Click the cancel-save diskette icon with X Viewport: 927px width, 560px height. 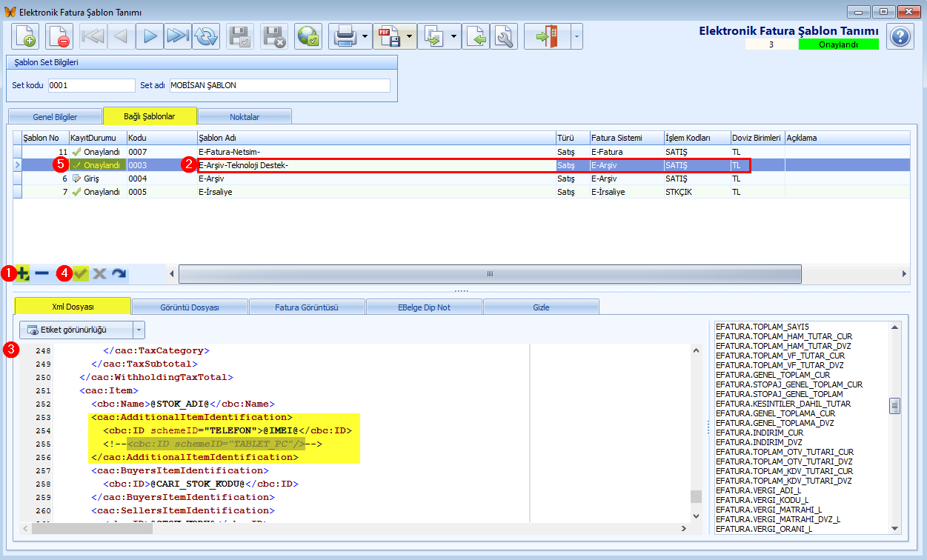pos(274,36)
